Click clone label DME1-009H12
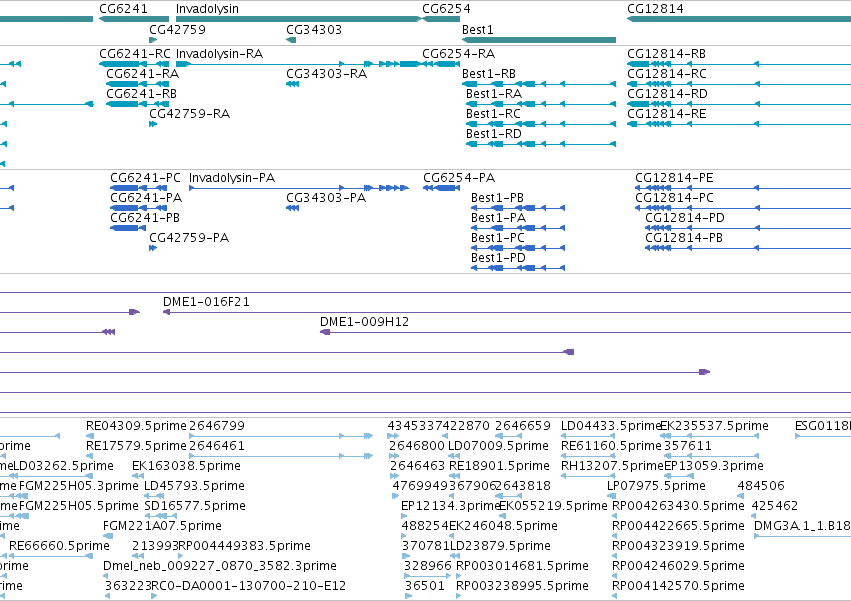This screenshot has width=851, height=601. (364, 322)
